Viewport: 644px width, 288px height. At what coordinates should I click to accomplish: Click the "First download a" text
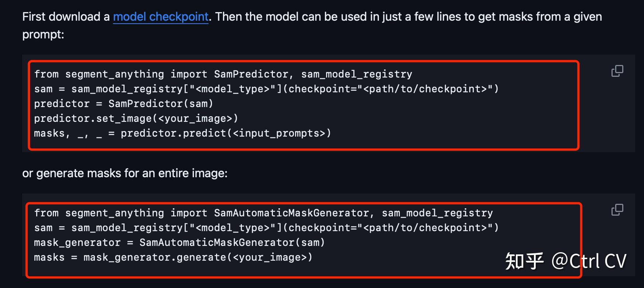coord(66,17)
